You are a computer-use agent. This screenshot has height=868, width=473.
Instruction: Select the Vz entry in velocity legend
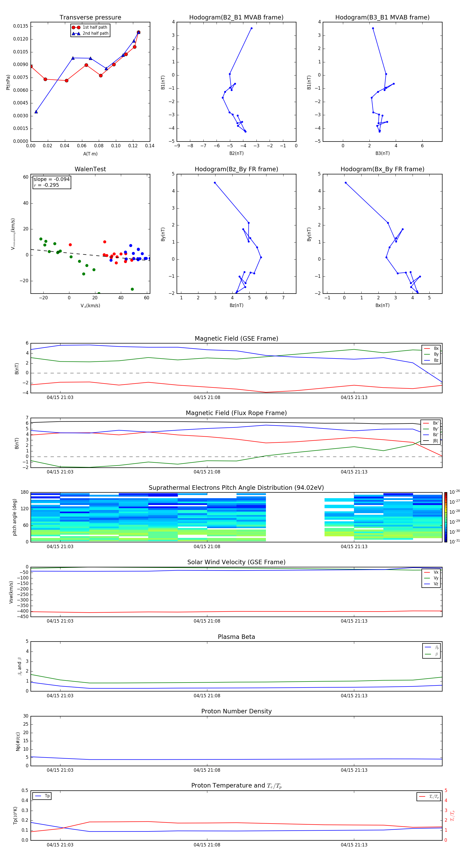(x=431, y=584)
